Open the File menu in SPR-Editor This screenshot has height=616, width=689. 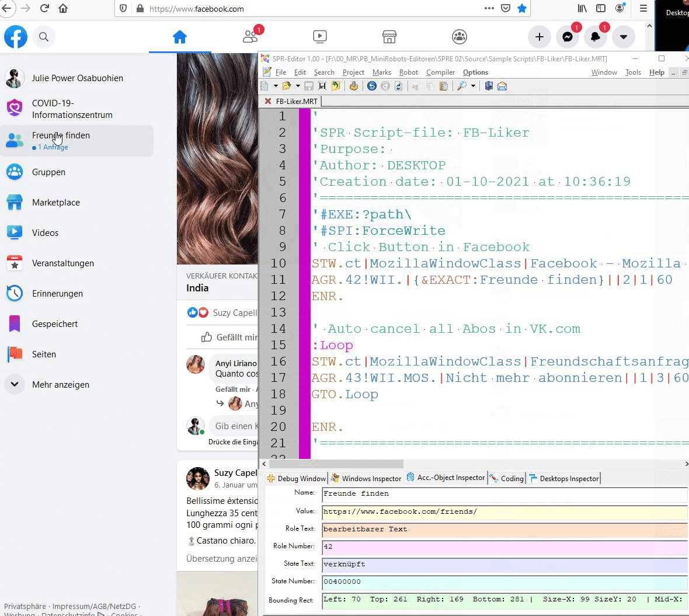[280, 72]
